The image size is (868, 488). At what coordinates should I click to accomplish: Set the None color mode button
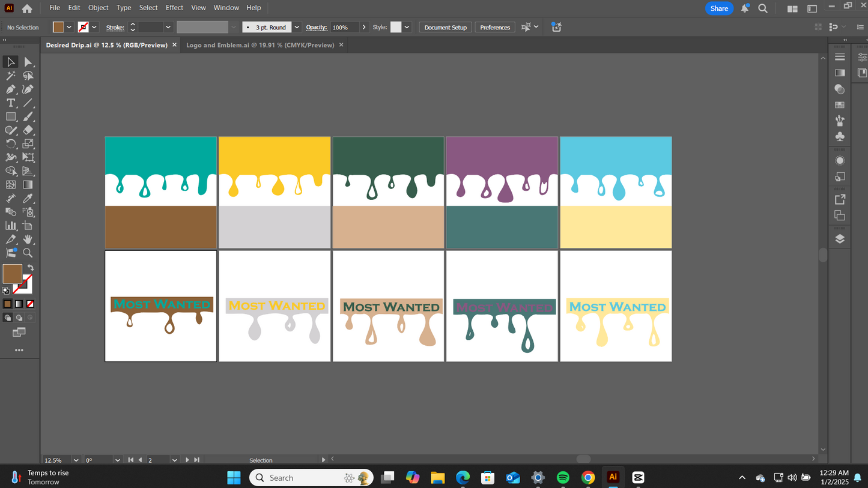pos(30,304)
